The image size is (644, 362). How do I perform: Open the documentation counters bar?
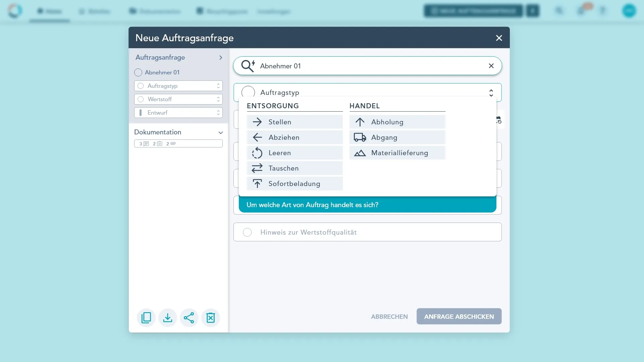[x=178, y=143]
